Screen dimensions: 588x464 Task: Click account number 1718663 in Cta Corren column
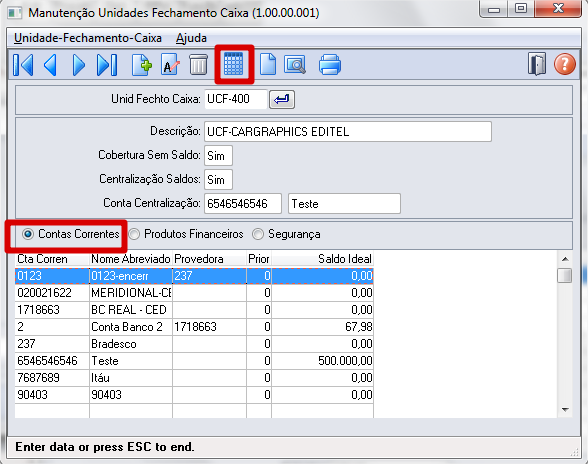tap(52, 310)
